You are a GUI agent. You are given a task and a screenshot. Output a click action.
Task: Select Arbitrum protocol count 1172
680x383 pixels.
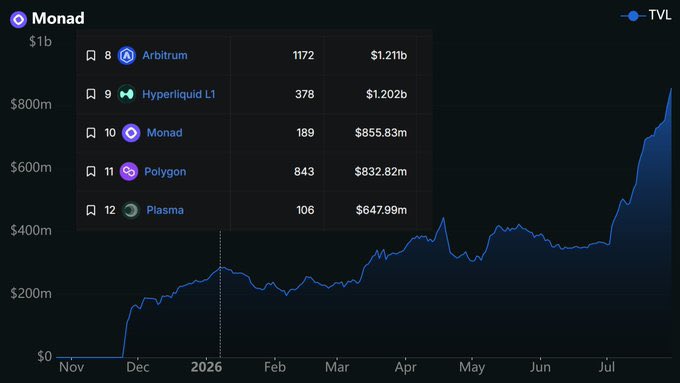[x=304, y=56]
